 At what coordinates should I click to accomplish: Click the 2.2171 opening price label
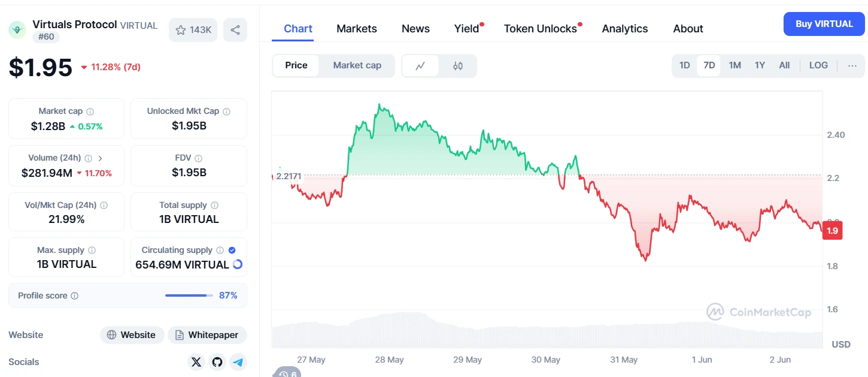click(289, 176)
